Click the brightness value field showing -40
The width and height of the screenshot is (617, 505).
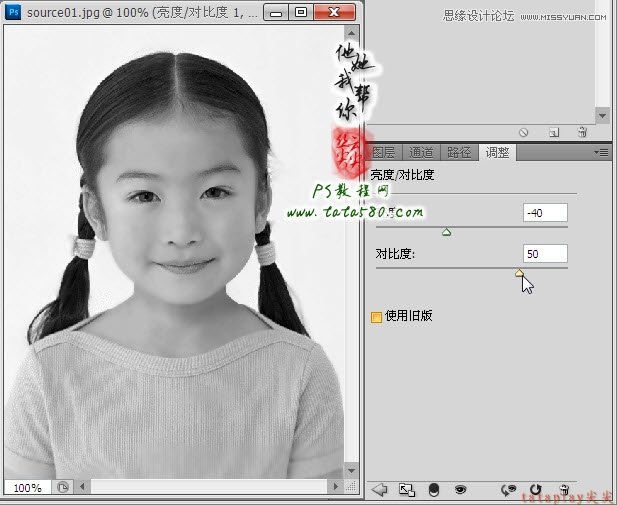545,213
